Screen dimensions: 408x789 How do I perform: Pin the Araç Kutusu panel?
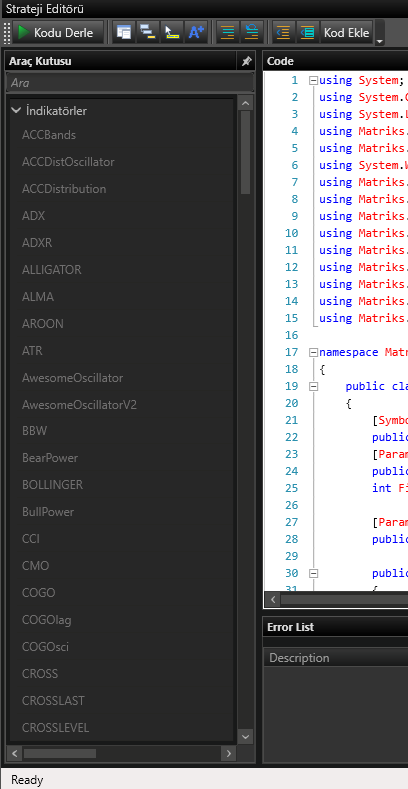coord(246,61)
